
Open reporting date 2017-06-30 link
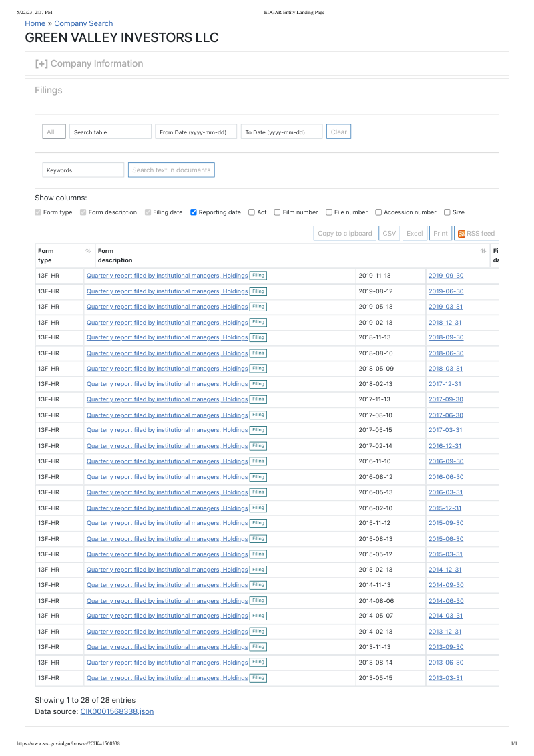(x=446, y=415)
